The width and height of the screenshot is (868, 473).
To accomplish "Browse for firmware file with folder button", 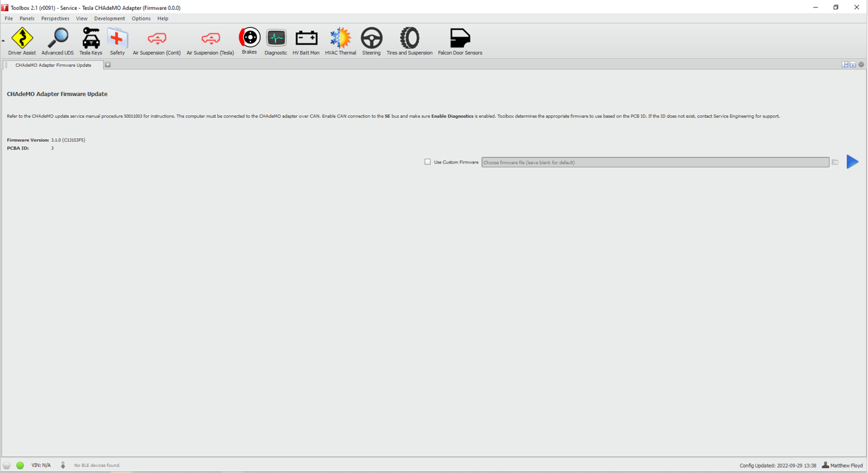I will pos(835,162).
